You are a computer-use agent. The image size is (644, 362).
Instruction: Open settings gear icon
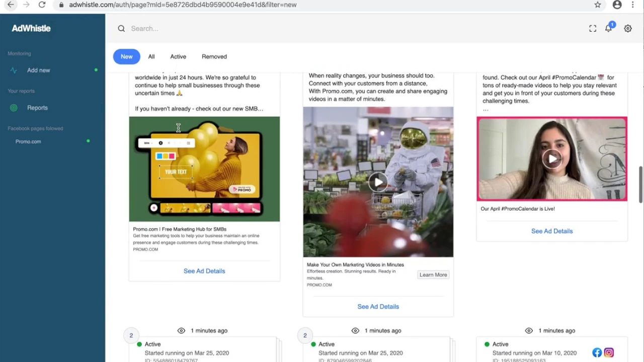tap(628, 29)
